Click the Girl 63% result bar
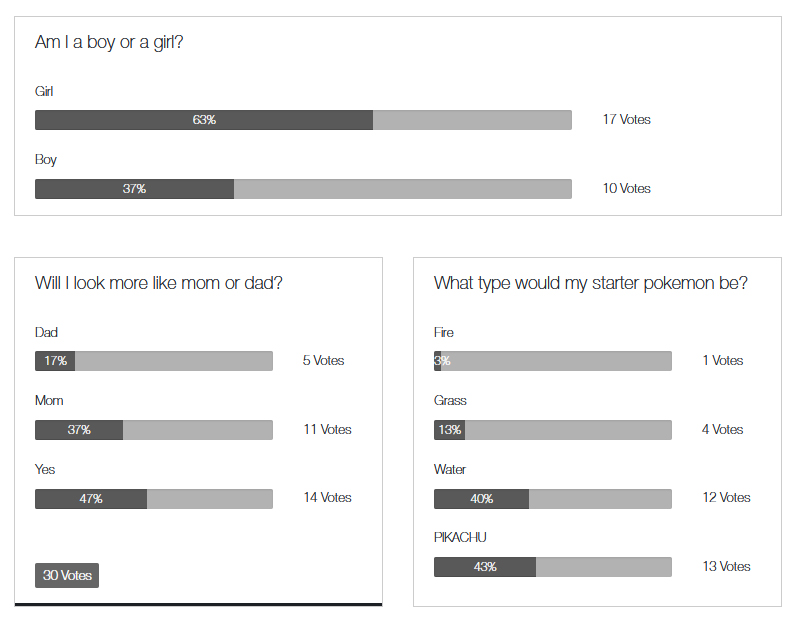Screen dimensions: 798x632 (x=303, y=120)
